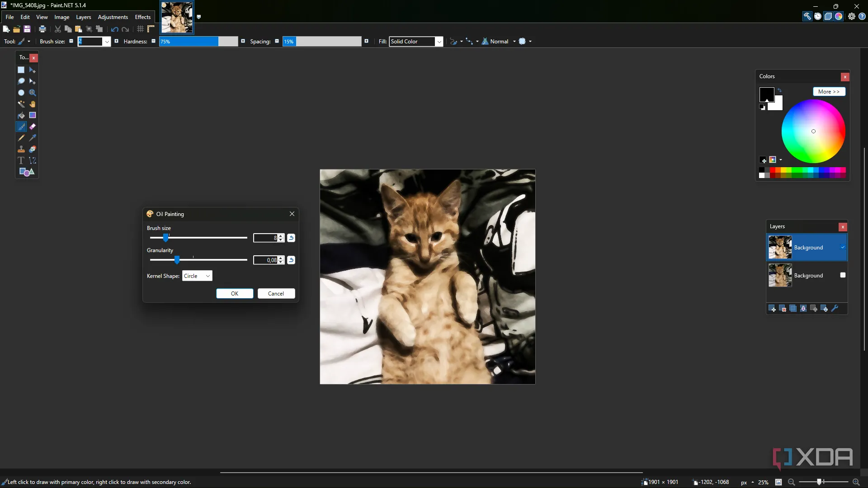Click the Print icon in toolbar
Image resolution: width=868 pixels, height=488 pixels.
(42, 29)
